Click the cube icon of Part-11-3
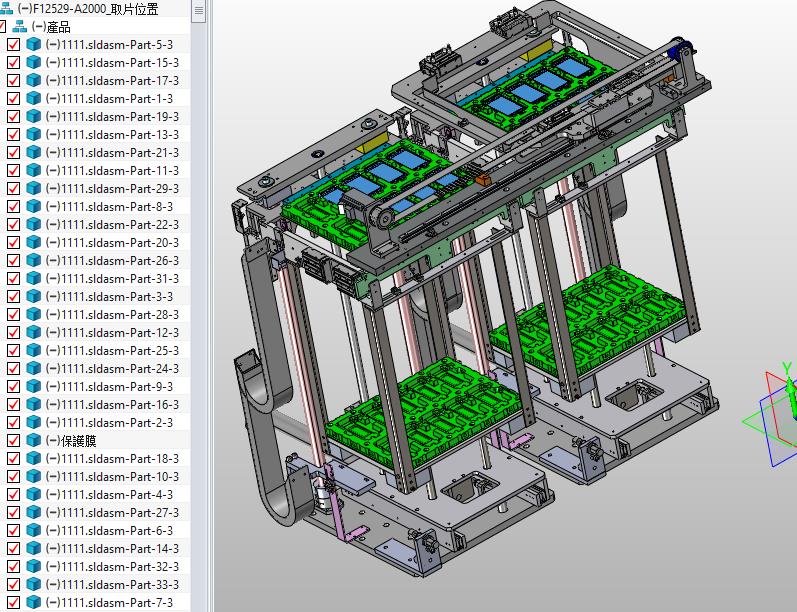797x612 pixels. tap(34, 170)
